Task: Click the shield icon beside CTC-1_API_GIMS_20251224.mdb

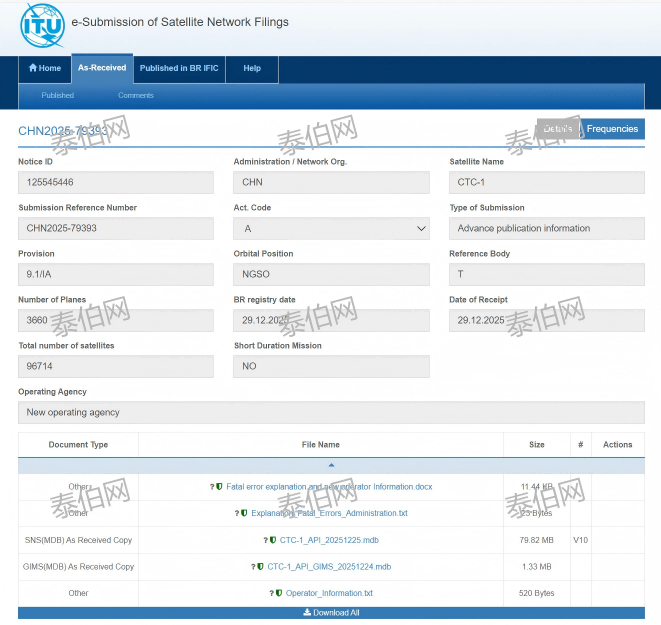Action: pyautogui.click(x=260, y=566)
